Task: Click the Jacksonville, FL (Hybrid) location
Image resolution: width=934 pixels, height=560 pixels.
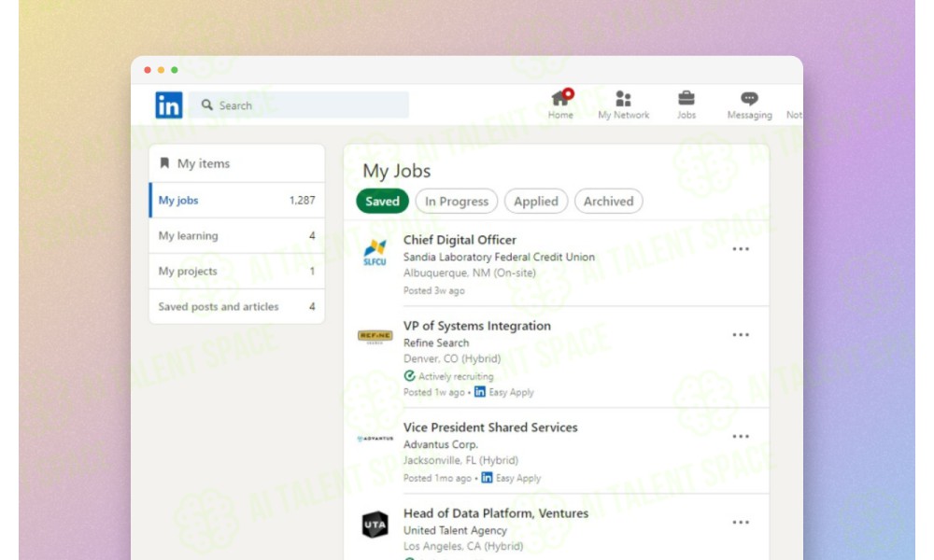Action: tap(460, 460)
